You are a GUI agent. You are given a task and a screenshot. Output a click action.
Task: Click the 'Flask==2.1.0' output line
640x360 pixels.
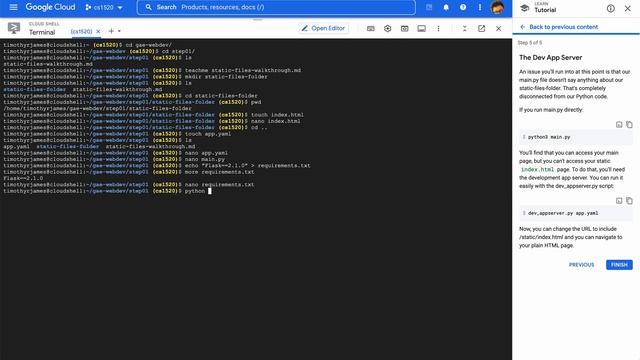coord(23,178)
